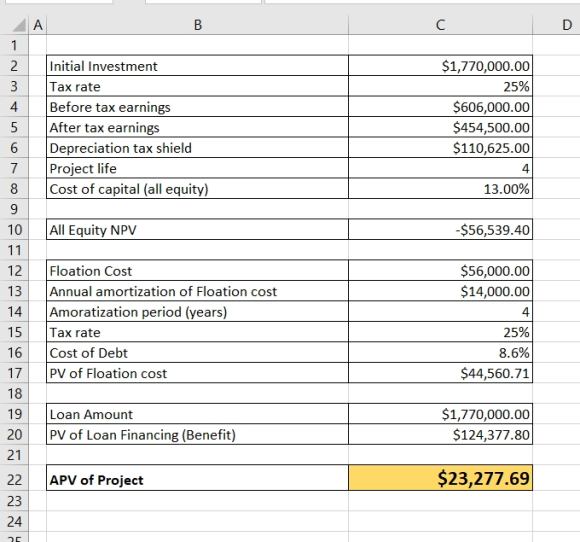Click the 13.00% cell
This screenshot has height=542, width=580.
tap(440, 189)
